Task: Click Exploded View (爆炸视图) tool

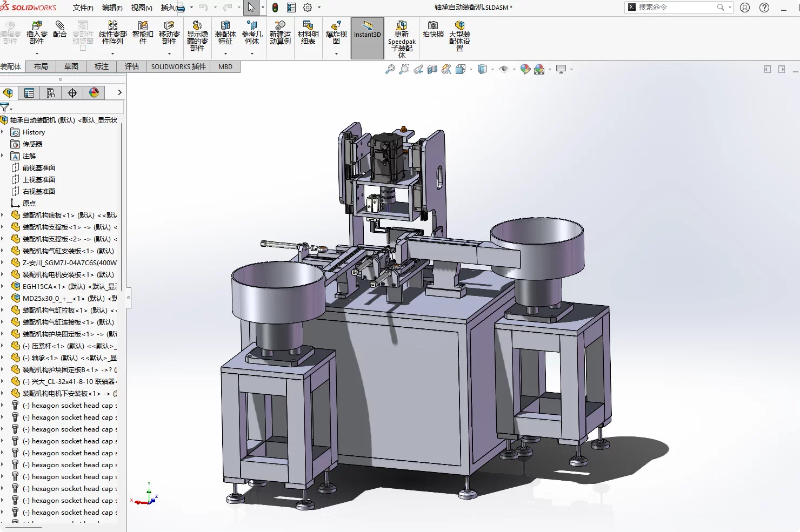Action: click(x=336, y=32)
